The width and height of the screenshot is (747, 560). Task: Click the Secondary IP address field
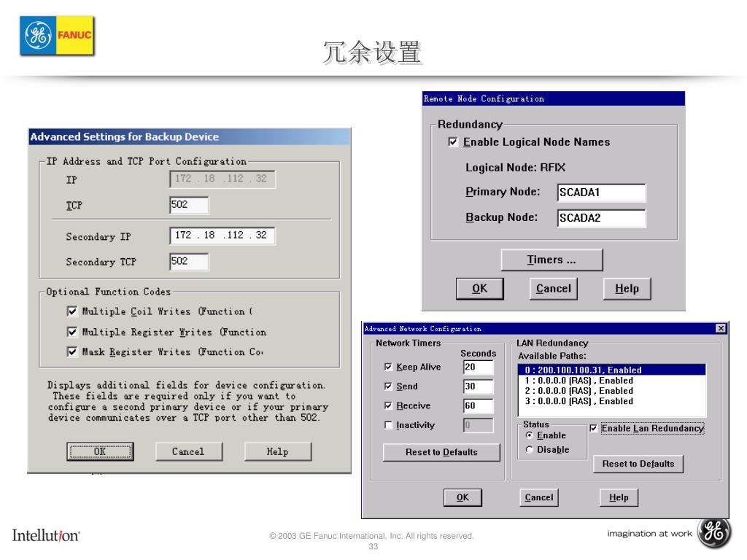(222, 236)
